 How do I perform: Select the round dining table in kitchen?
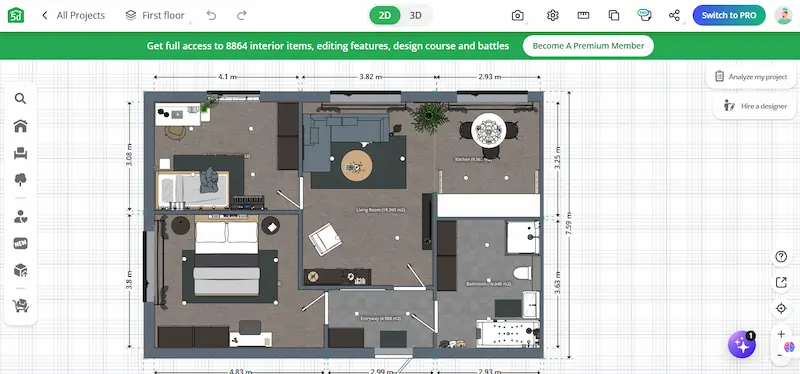488,130
